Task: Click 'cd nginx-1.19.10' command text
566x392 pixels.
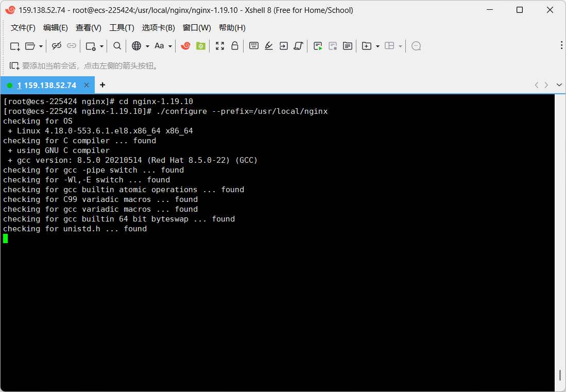Action: click(x=156, y=101)
